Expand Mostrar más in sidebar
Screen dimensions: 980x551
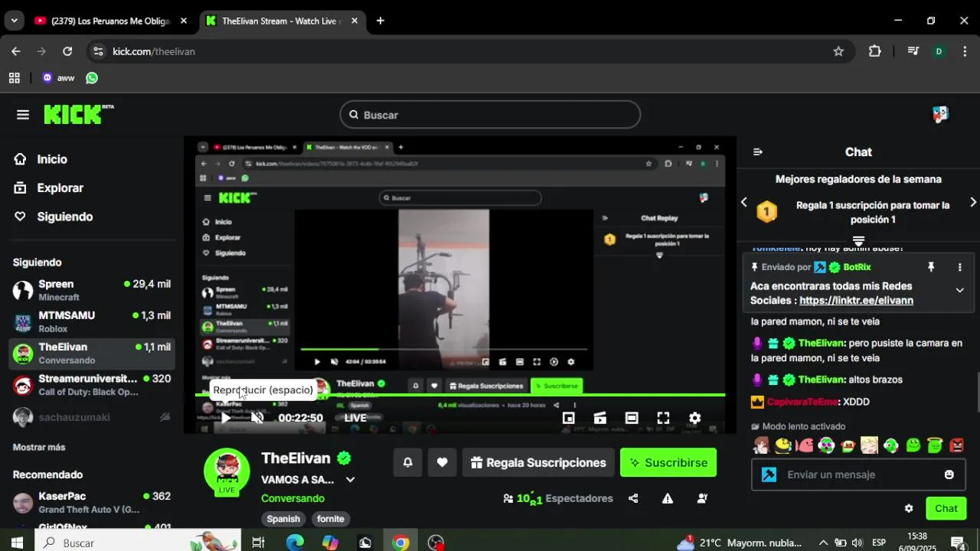[x=39, y=447]
